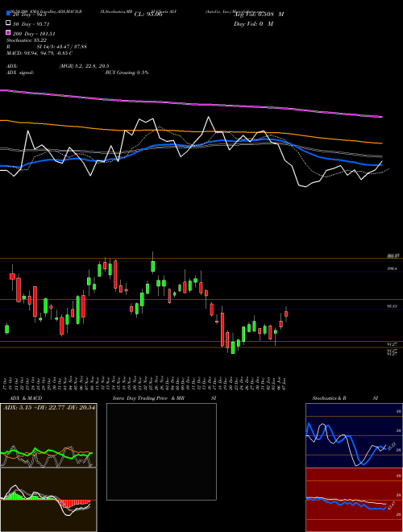Click the 'SI 14/3: 43.47 / 37.88' RSI text

tap(62, 47)
